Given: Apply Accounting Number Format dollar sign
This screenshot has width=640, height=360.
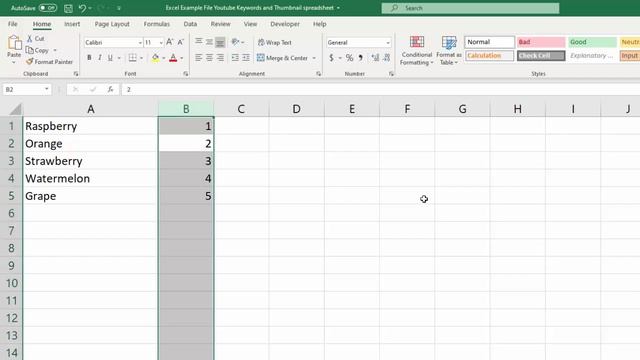Looking at the screenshot, I should (x=331, y=58).
